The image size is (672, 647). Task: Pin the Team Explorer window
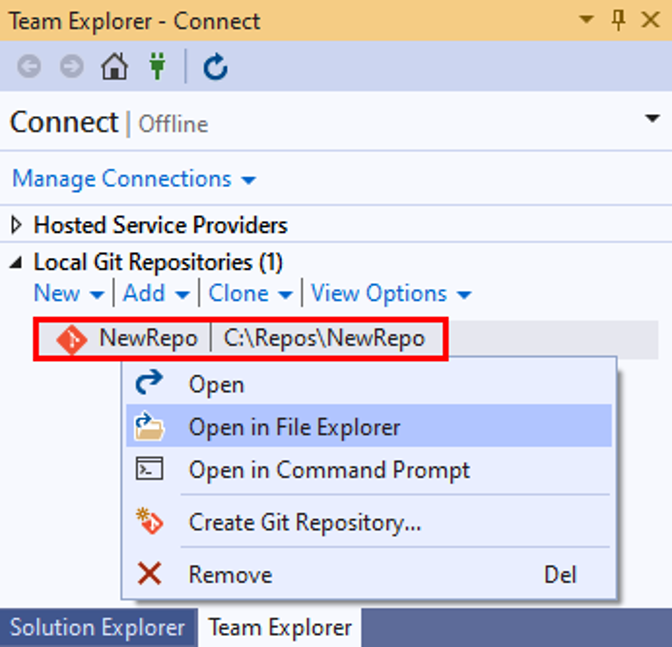[x=618, y=19]
